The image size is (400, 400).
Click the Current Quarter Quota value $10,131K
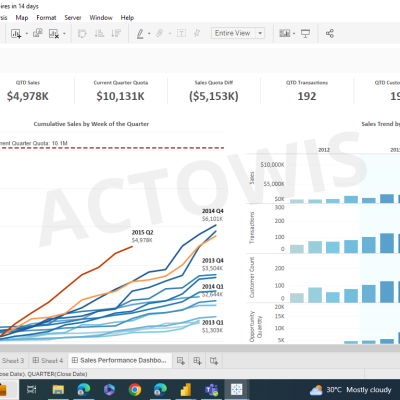click(120, 96)
